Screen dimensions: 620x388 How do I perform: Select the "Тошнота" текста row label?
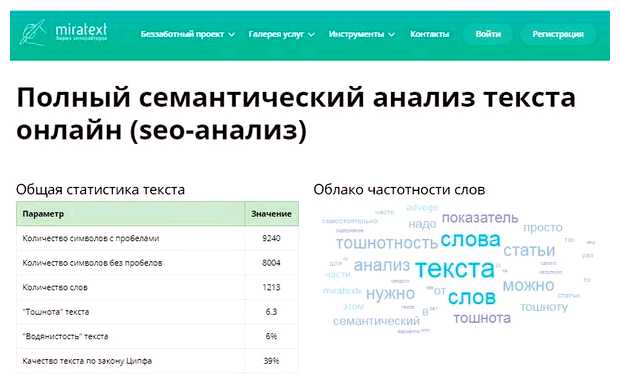pos(56,312)
